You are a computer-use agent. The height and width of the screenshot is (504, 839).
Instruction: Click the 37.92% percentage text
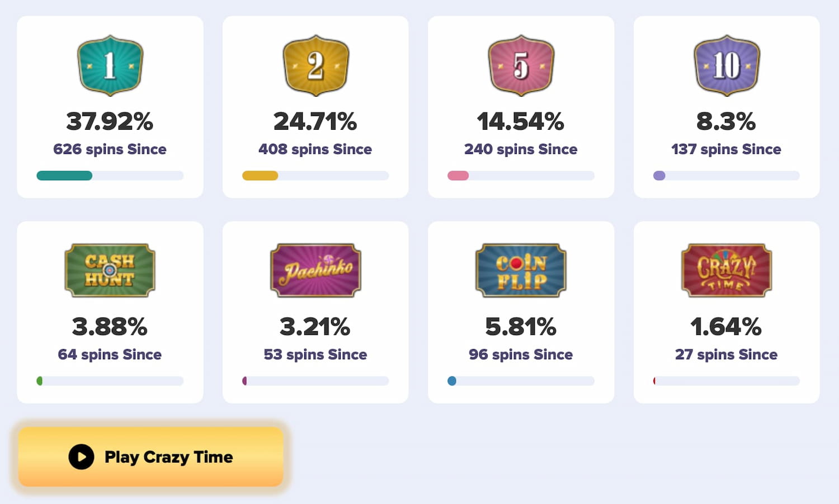point(110,121)
